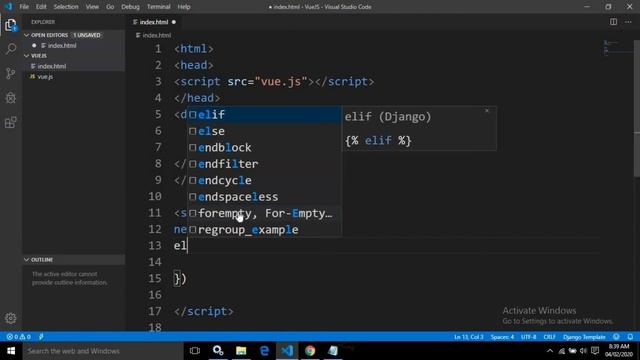Open the editor More Actions ellipsis
The height and width of the screenshot is (360, 640).
click(x=628, y=22)
